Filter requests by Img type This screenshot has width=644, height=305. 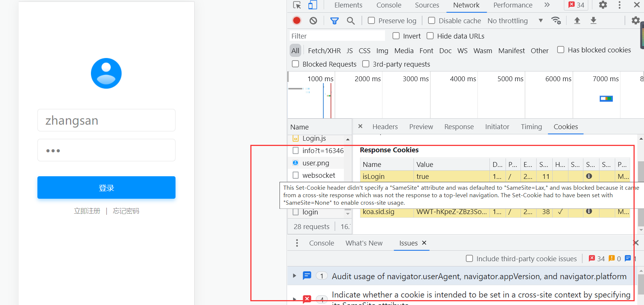click(382, 51)
